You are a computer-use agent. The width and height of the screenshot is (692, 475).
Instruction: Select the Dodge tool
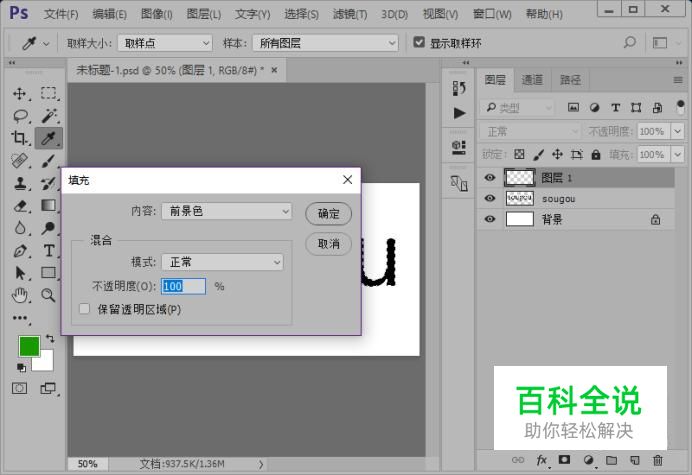[49, 228]
